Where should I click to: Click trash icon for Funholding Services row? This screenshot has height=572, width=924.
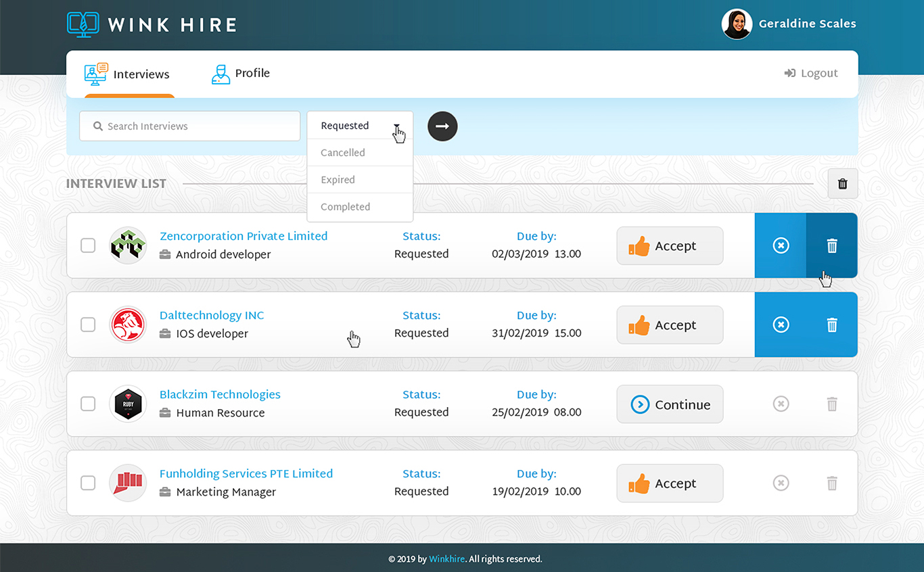(832, 483)
